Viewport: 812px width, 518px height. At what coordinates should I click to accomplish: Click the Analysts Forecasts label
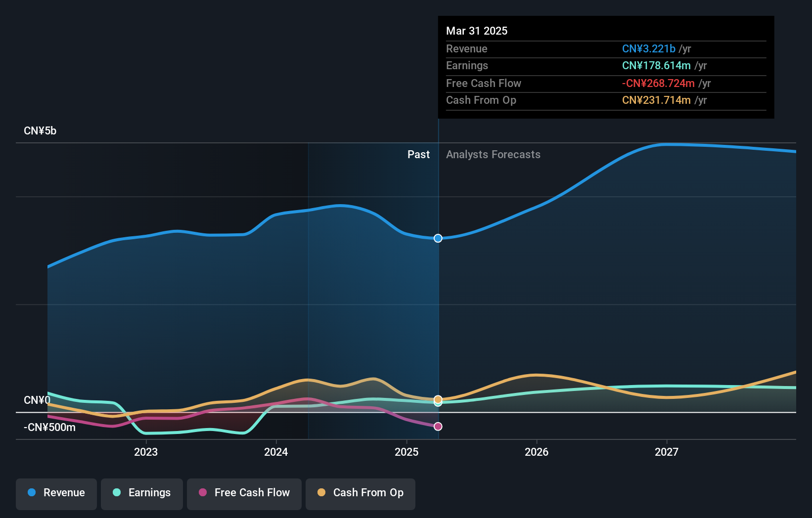pos(493,155)
